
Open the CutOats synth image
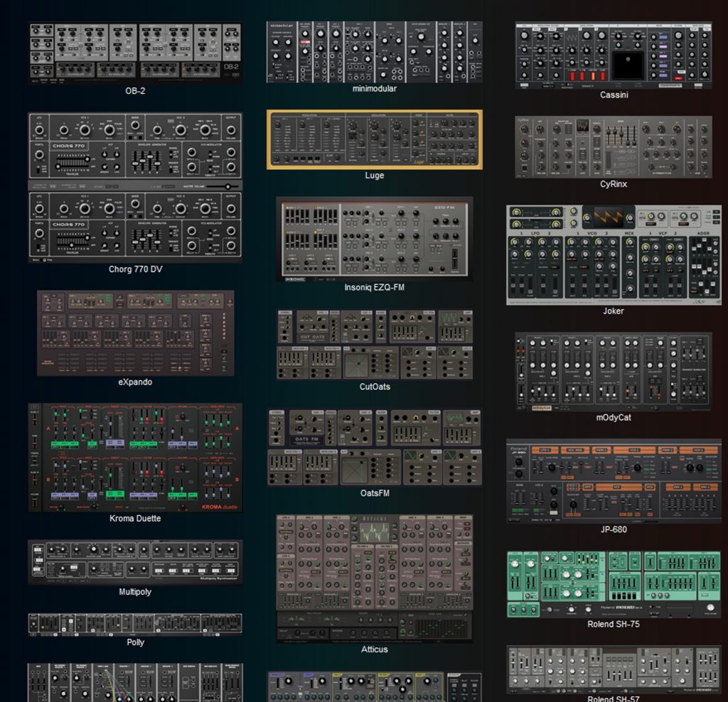pos(374,344)
